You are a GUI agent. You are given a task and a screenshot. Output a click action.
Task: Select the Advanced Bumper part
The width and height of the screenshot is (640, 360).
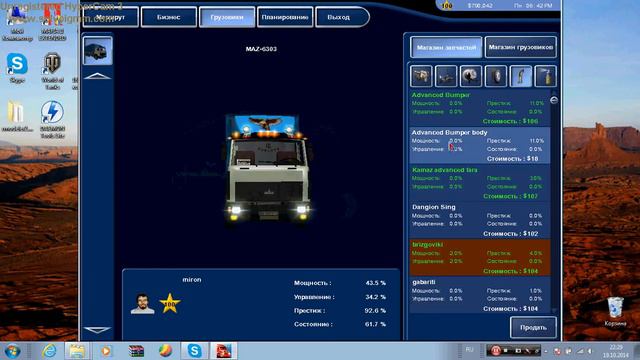pyautogui.click(x=480, y=108)
